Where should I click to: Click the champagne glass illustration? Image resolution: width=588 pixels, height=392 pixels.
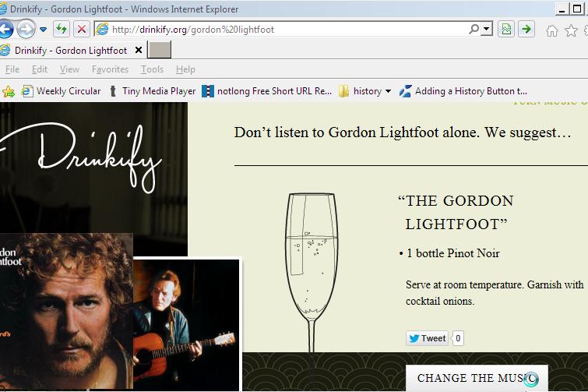click(x=312, y=272)
